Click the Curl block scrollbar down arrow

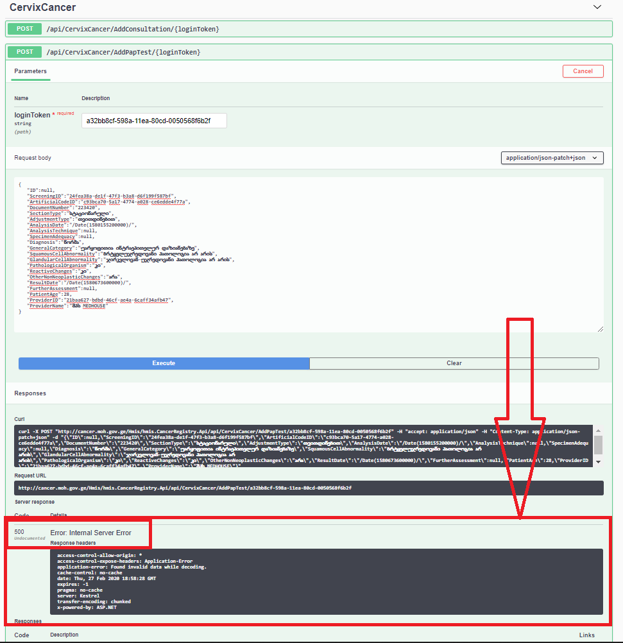point(599,462)
